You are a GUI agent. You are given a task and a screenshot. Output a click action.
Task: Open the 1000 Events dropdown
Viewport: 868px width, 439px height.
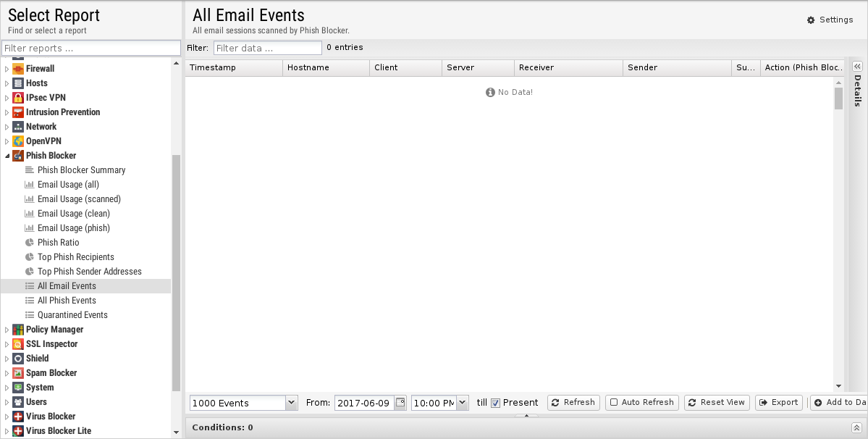tap(291, 403)
